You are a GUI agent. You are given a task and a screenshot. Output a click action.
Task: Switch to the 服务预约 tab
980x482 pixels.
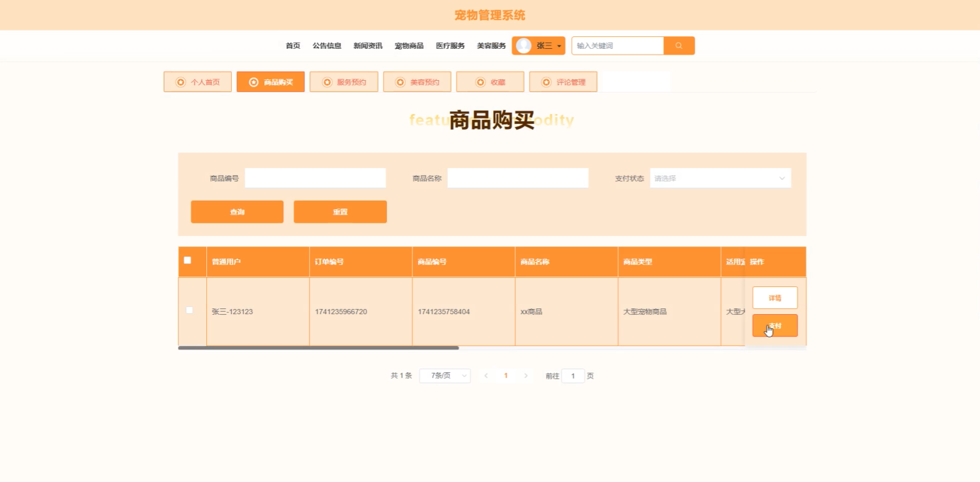click(x=344, y=82)
